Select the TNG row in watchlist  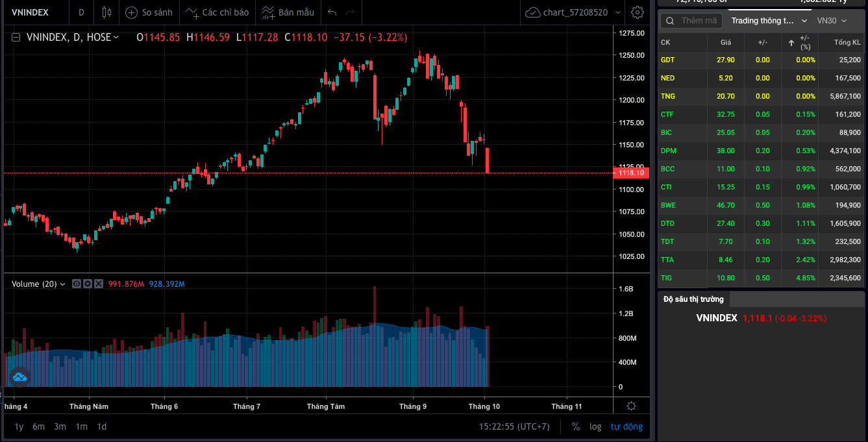762,96
